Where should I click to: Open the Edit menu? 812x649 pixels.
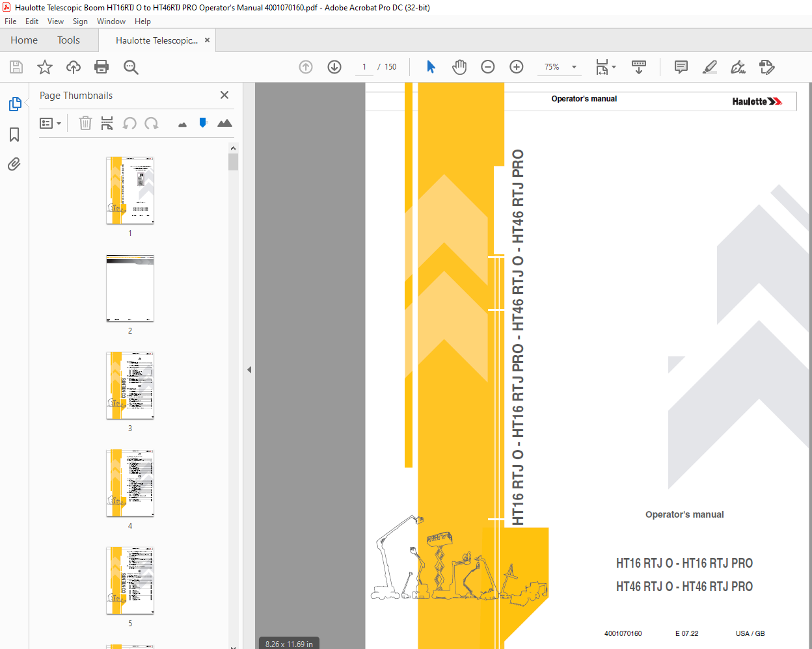pyautogui.click(x=32, y=21)
